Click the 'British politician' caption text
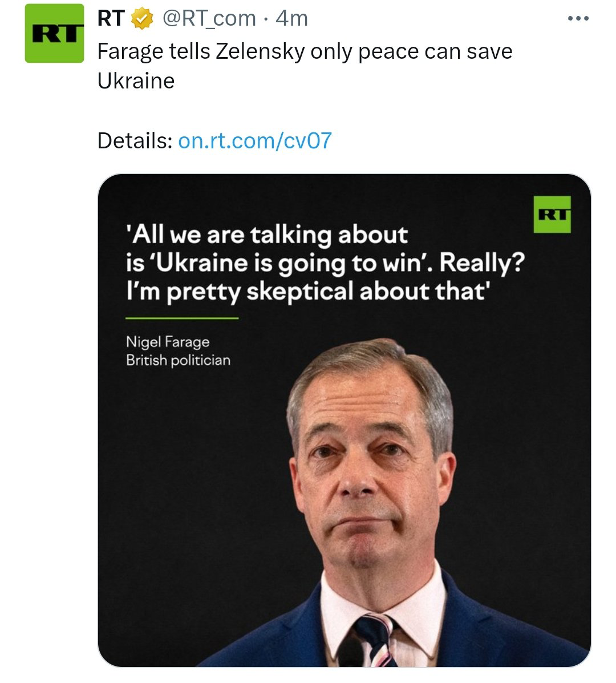The width and height of the screenshot is (616, 683). 178,360
